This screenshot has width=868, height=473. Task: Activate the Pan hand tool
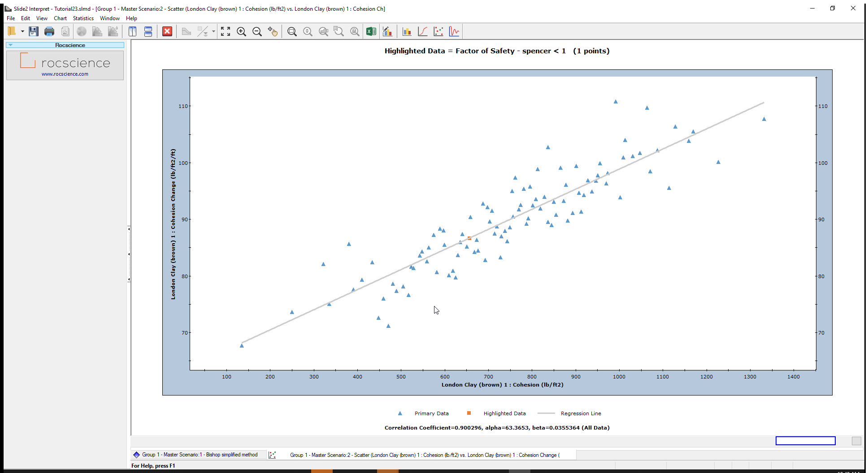tap(273, 31)
